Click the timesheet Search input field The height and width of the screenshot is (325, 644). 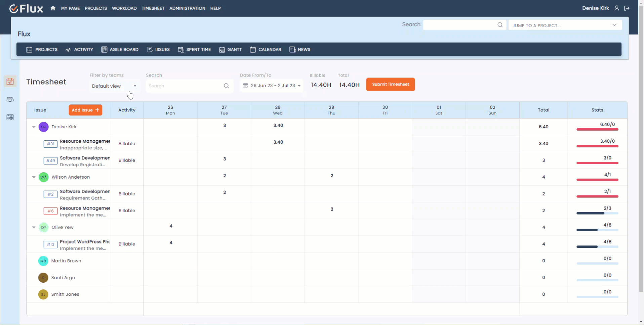point(185,86)
